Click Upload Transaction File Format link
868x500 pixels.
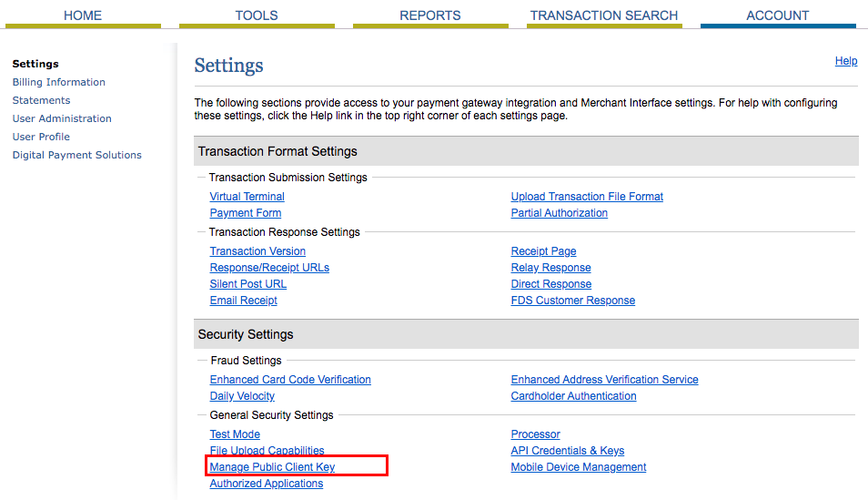pyautogui.click(x=587, y=197)
